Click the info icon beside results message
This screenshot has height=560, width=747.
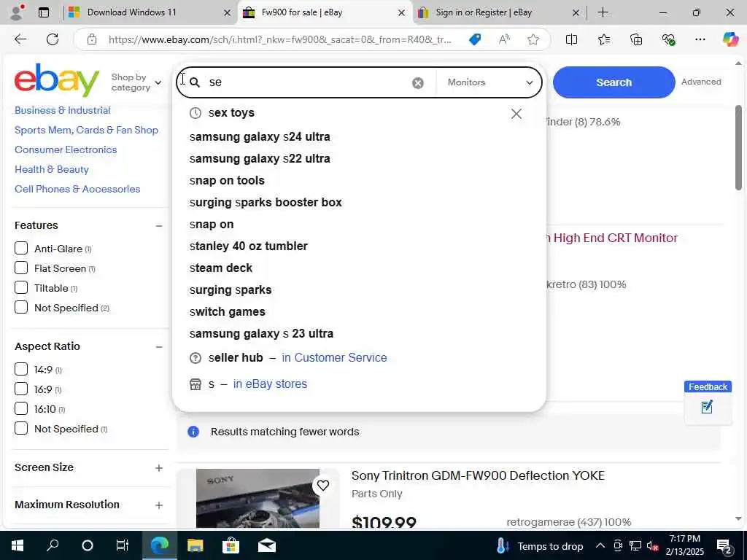click(x=193, y=432)
